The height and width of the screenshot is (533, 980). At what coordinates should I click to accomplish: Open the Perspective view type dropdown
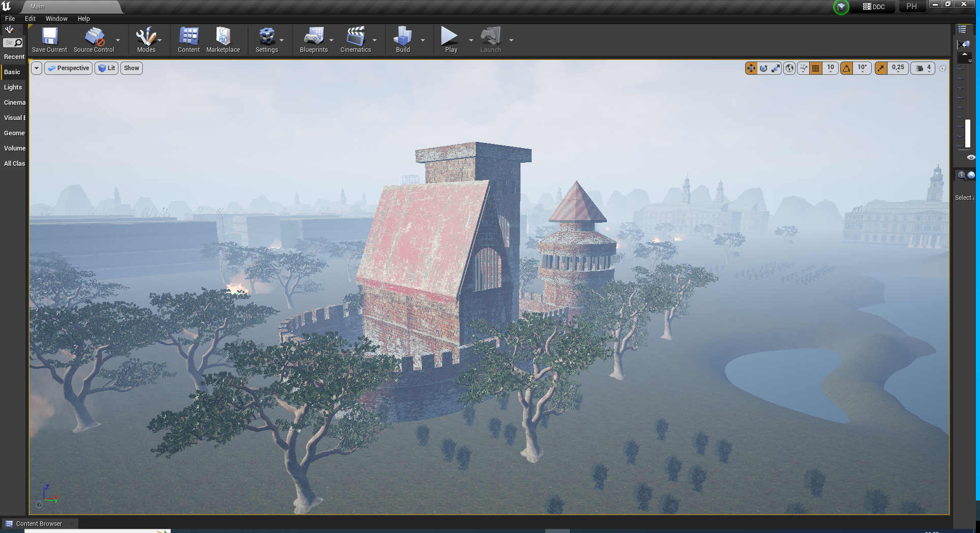(x=69, y=68)
